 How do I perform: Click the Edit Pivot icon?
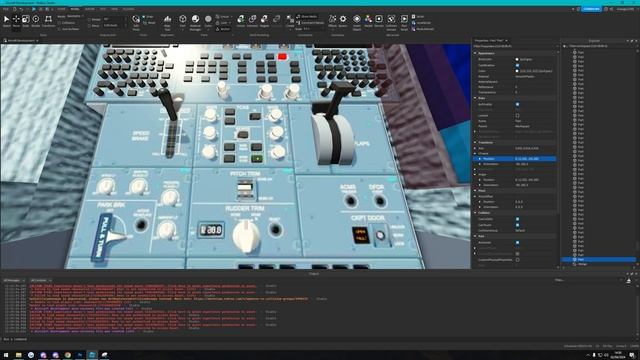136,23
